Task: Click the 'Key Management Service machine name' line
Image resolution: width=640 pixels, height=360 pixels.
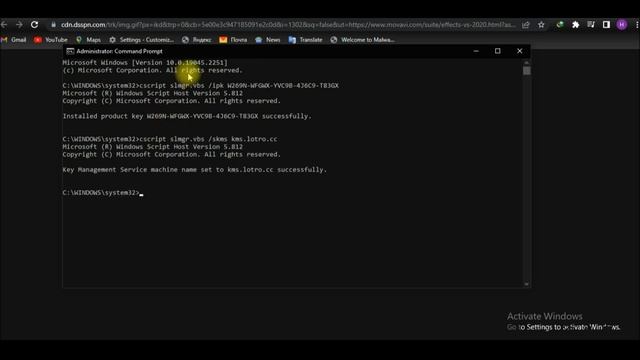Action: click(x=195, y=170)
